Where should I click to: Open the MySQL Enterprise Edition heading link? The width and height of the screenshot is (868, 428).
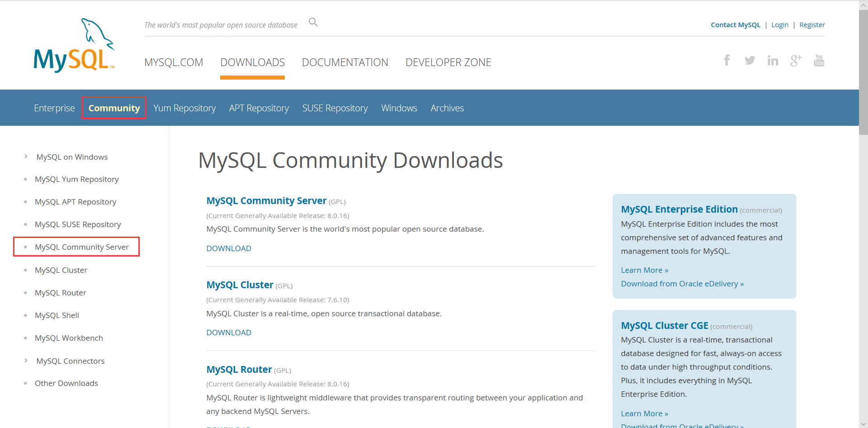click(x=679, y=209)
